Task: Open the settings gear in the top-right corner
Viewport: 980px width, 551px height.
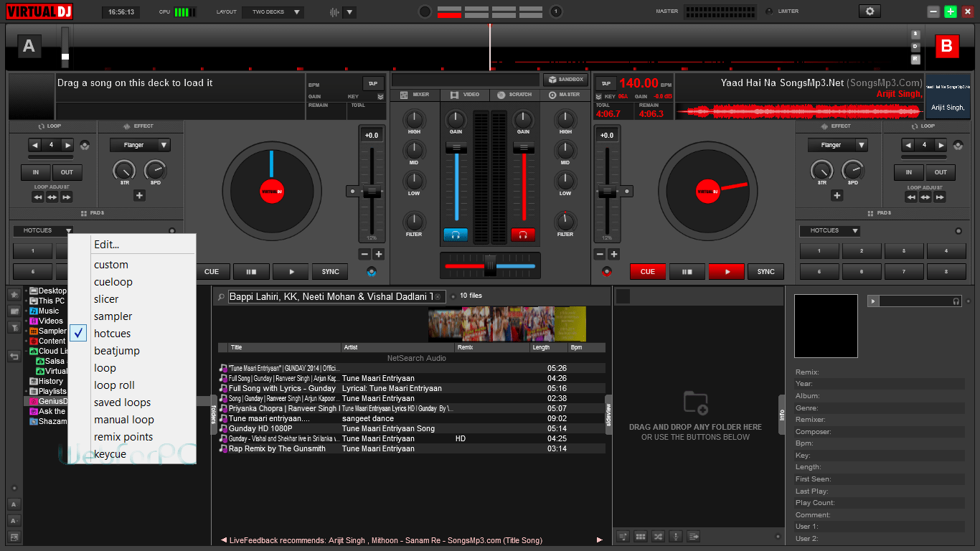Action: click(870, 11)
